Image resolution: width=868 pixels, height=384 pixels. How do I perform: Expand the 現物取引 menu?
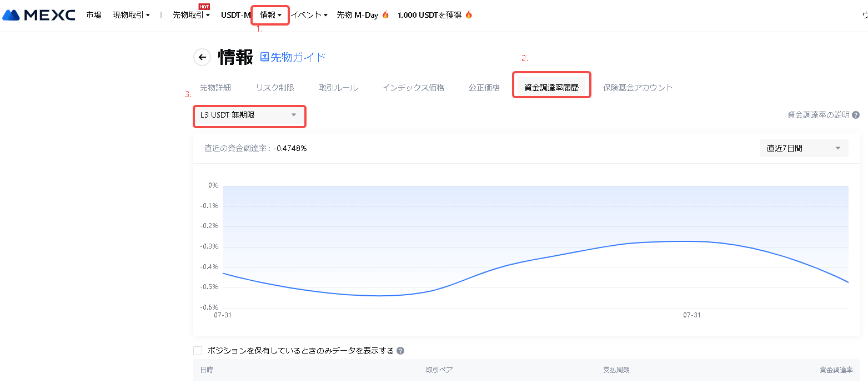coord(131,15)
